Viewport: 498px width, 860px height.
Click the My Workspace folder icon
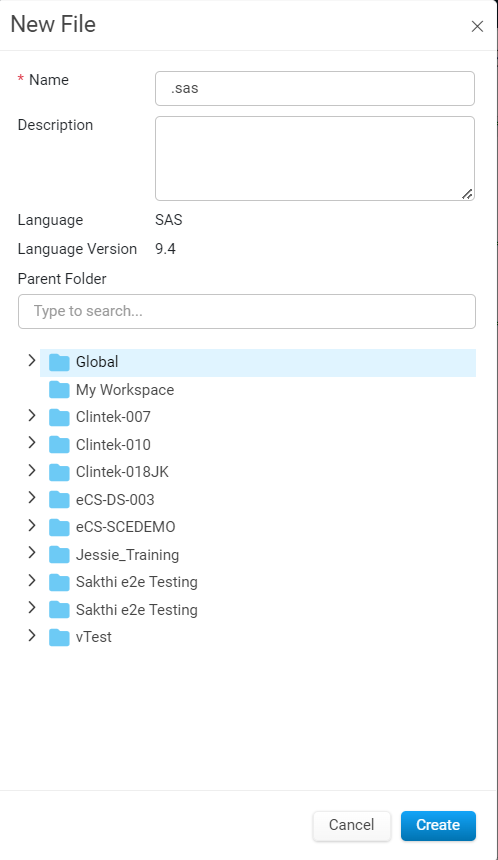point(59,390)
